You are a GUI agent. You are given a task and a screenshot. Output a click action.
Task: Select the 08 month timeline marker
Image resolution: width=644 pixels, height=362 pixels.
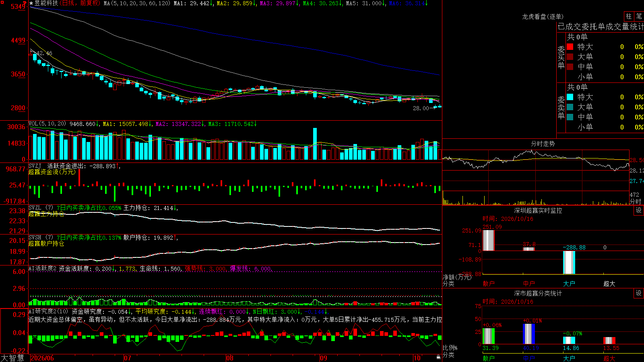click(230, 358)
